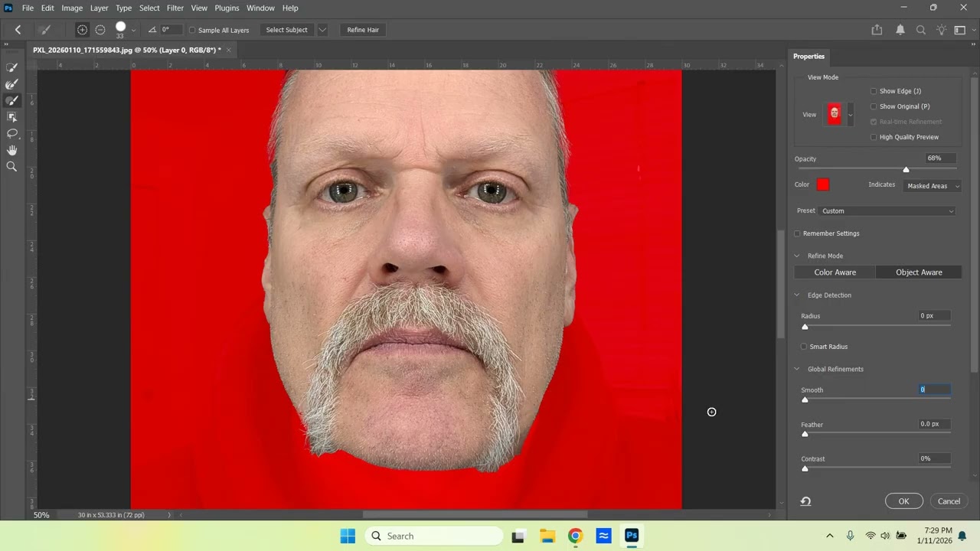980x551 pixels.
Task: Open the Photoshop taskbar icon
Action: click(632, 536)
